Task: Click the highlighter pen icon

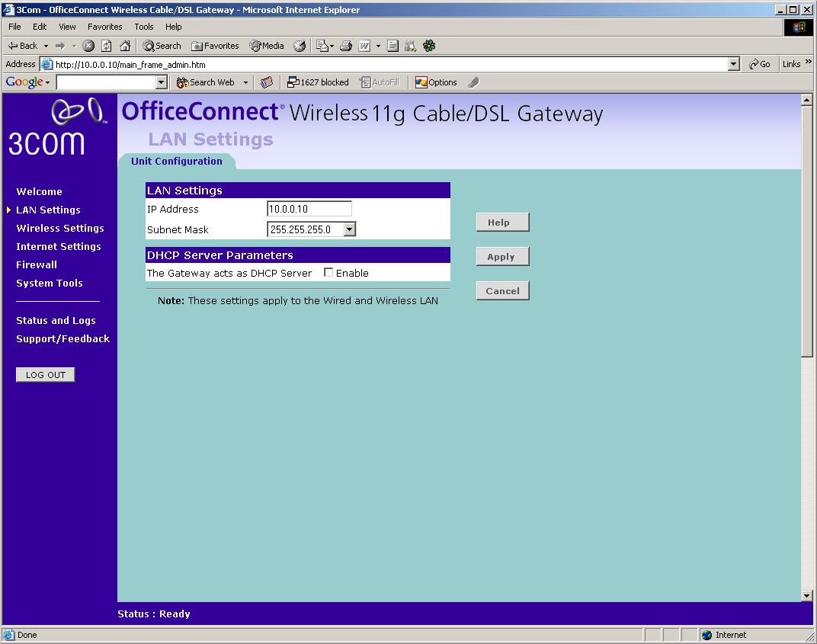Action: point(473,82)
